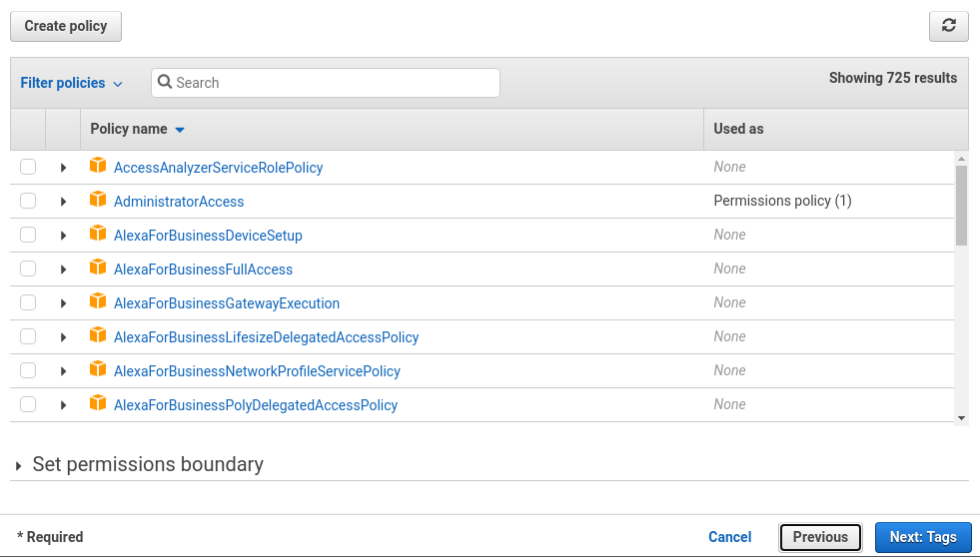Image resolution: width=980 pixels, height=557 pixels.
Task: Click 'Showing 725 results' text
Action: point(892,78)
